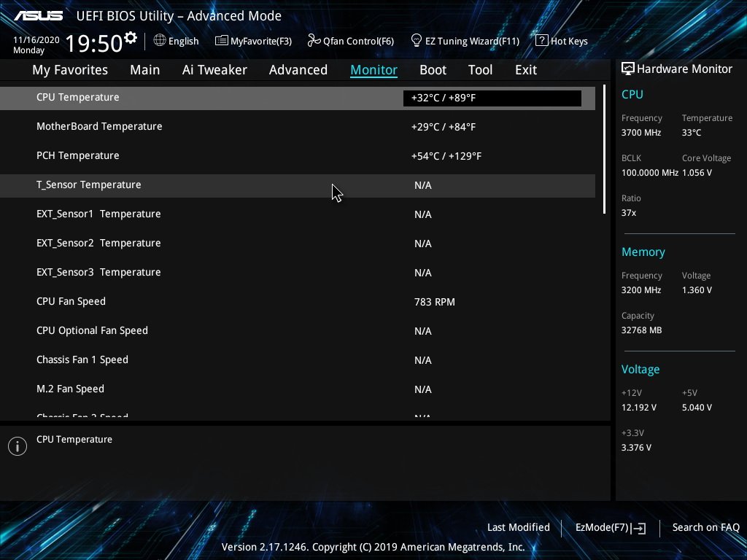Image resolution: width=747 pixels, height=560 pixels.
Task: Click the globe language icon
Action: [160, 41]
